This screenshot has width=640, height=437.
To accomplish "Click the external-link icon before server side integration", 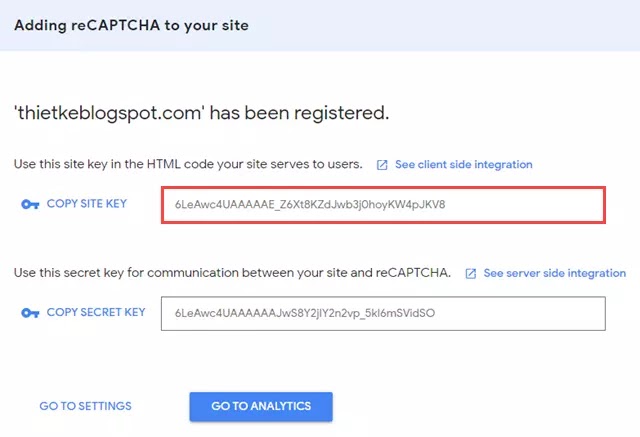I will (x=471, y=273).
